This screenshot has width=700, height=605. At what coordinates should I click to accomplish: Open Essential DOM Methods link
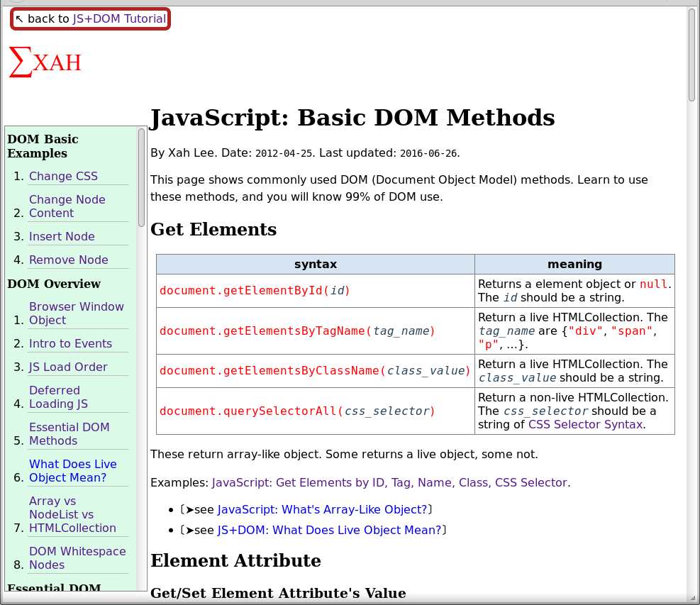[70, 434]
